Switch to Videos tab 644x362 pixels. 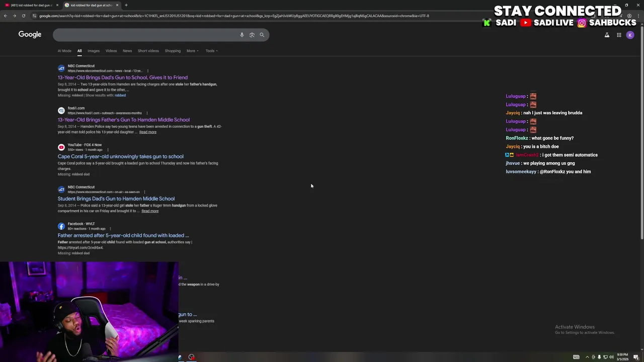coord(111,51)
